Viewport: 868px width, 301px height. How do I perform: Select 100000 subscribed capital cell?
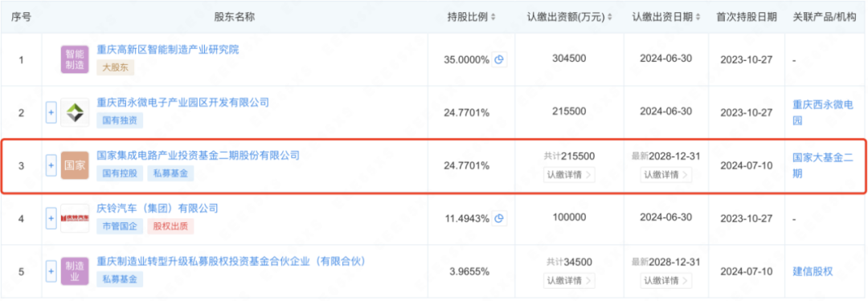[x=569, y=218]
